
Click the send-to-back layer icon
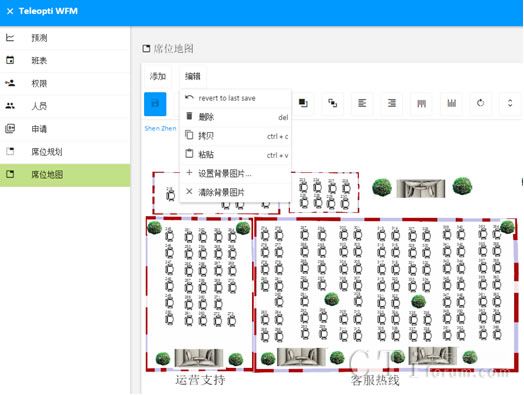pyautogui.click(x=333, y=103)
